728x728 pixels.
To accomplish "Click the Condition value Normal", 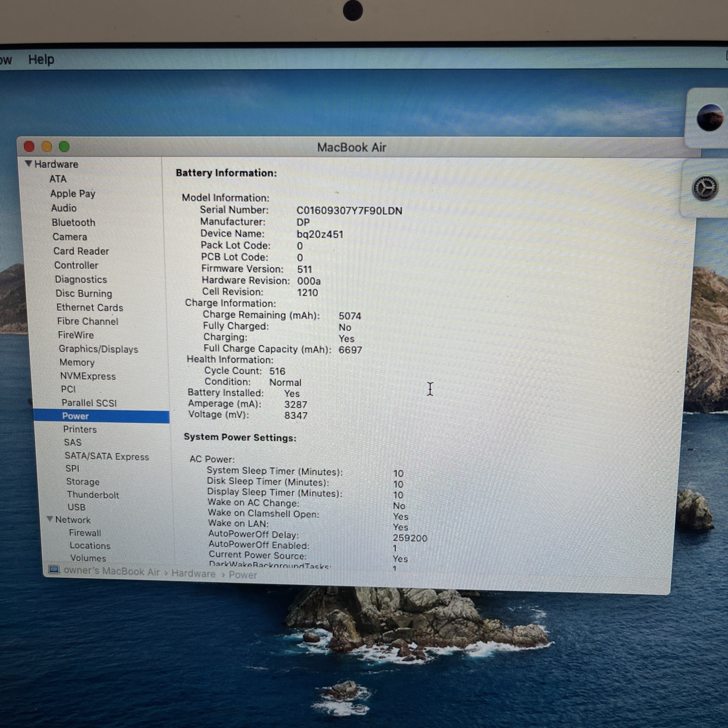I will coord(285,383).
